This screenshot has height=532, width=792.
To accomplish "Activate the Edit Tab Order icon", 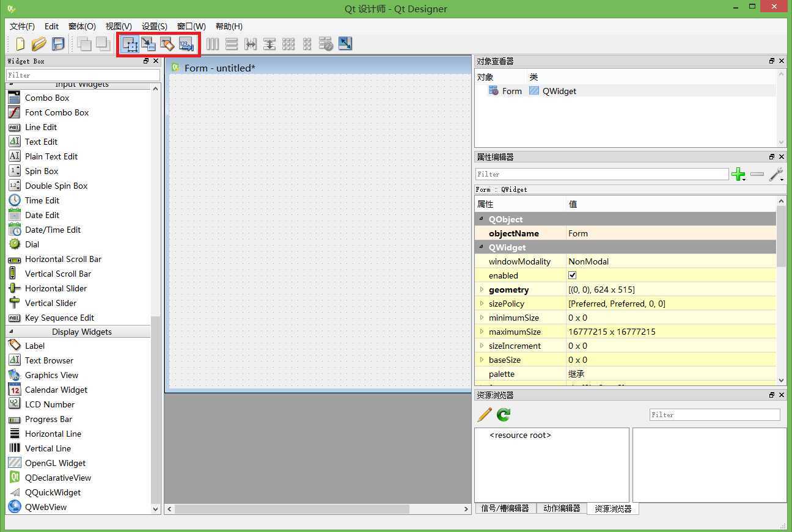I will point(186,44).
